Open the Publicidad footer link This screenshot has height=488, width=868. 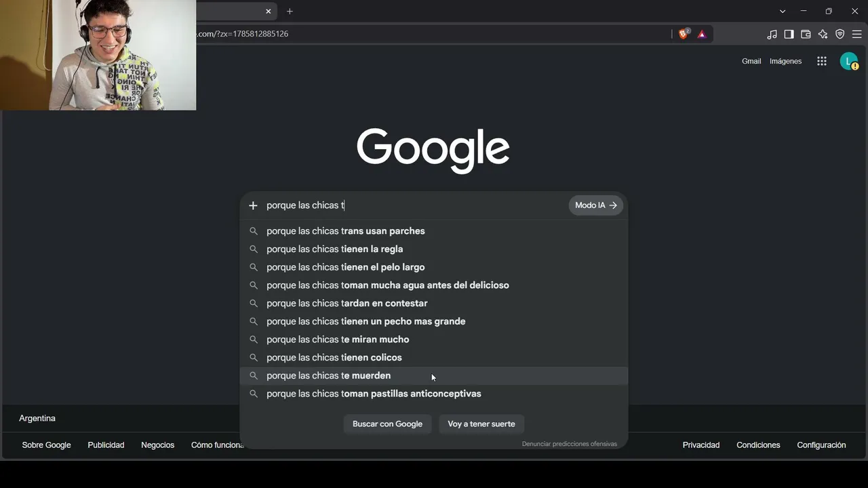click(x=106, y=445)
